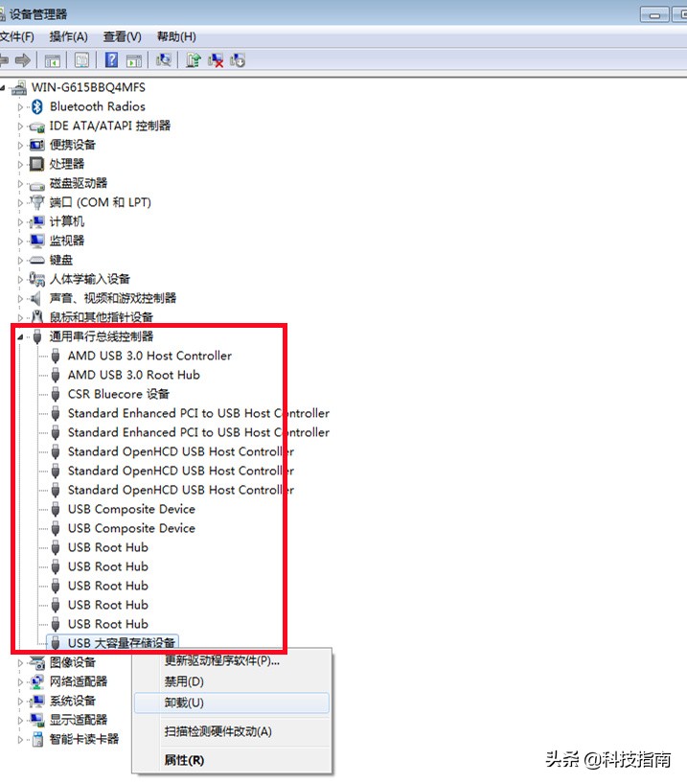Click 更新驱动程序软件(P)... in context menu
The image size is (687, 784).
(221, 660)
